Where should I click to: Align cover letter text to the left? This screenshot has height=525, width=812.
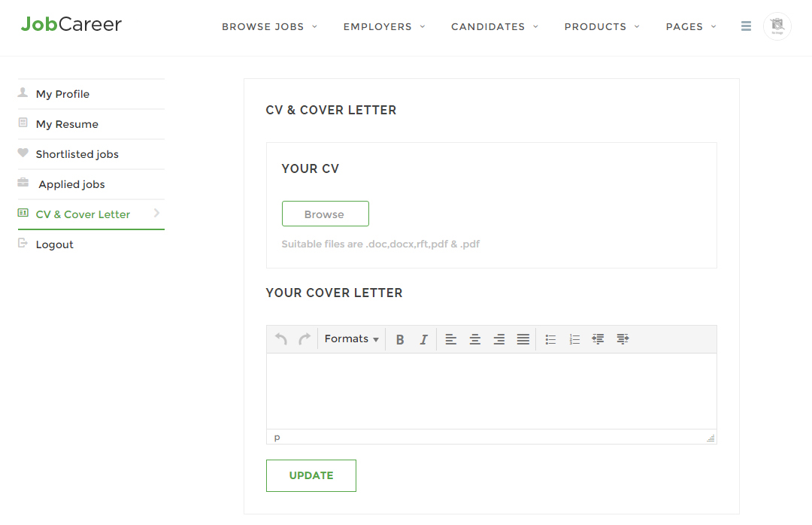pyautogui.click(x=451, y=339)
